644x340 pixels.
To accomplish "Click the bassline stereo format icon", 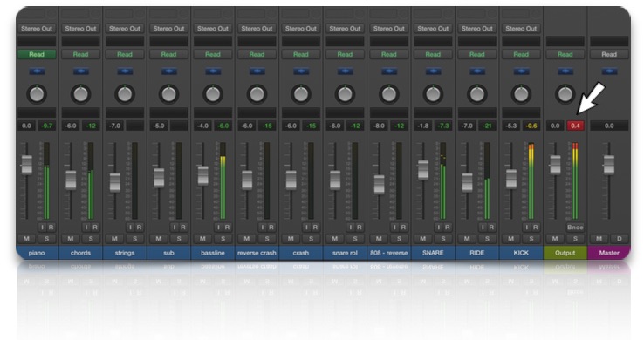I will (213, 71).
